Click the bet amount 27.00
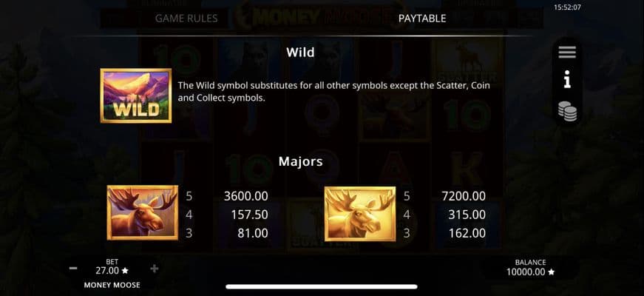The height and width of the screenshot is (296, 644). click(x=107, y=271)
